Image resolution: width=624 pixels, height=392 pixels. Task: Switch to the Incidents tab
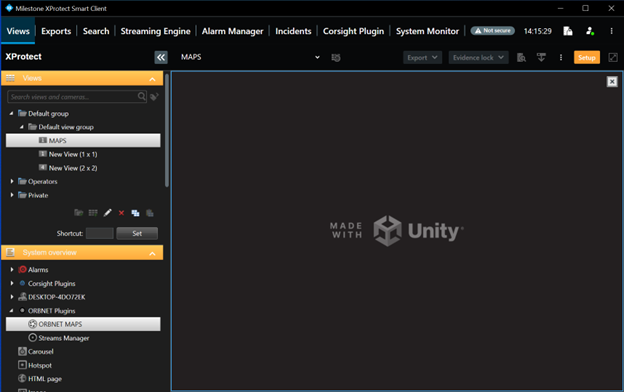[293, 31]
